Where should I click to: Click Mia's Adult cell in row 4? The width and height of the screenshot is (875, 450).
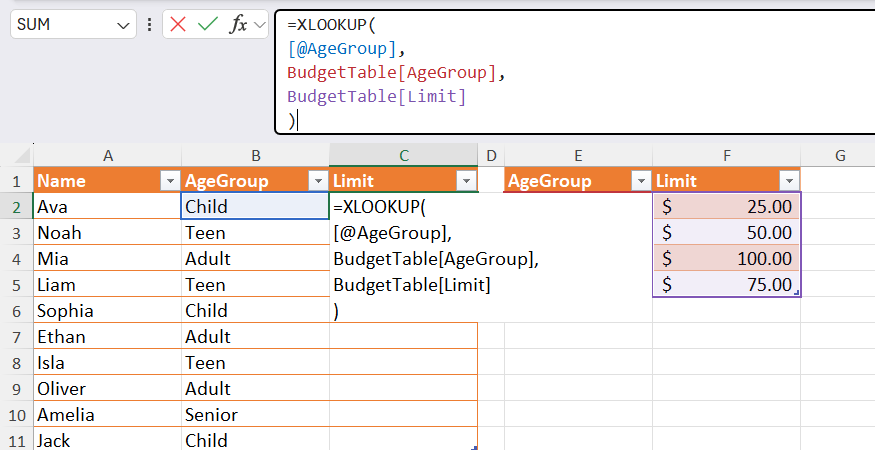tap(256, 258)
